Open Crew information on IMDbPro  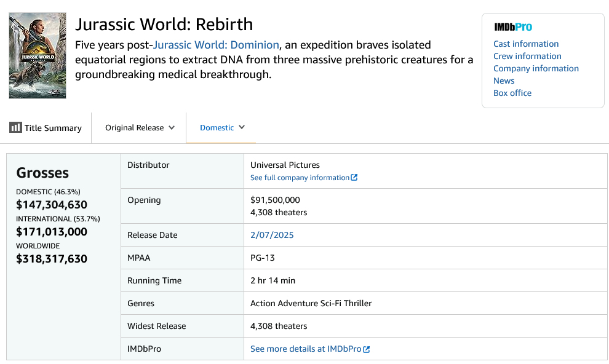(x=527, y=57)
